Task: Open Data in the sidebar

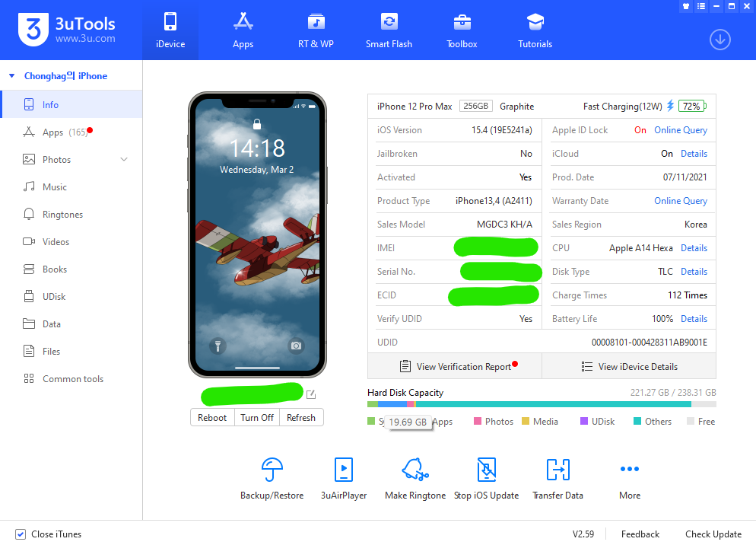Action: (x=71, y=324)
